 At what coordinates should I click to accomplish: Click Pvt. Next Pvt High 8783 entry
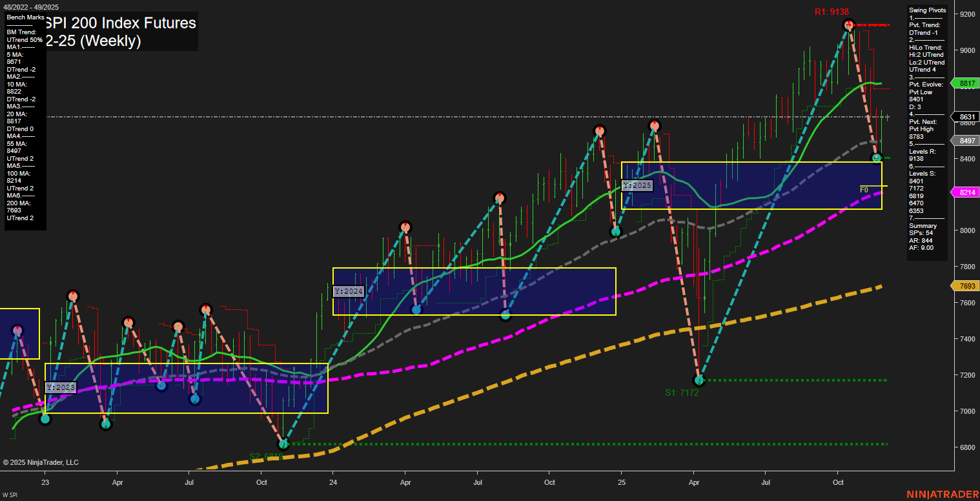coord(923,129)
